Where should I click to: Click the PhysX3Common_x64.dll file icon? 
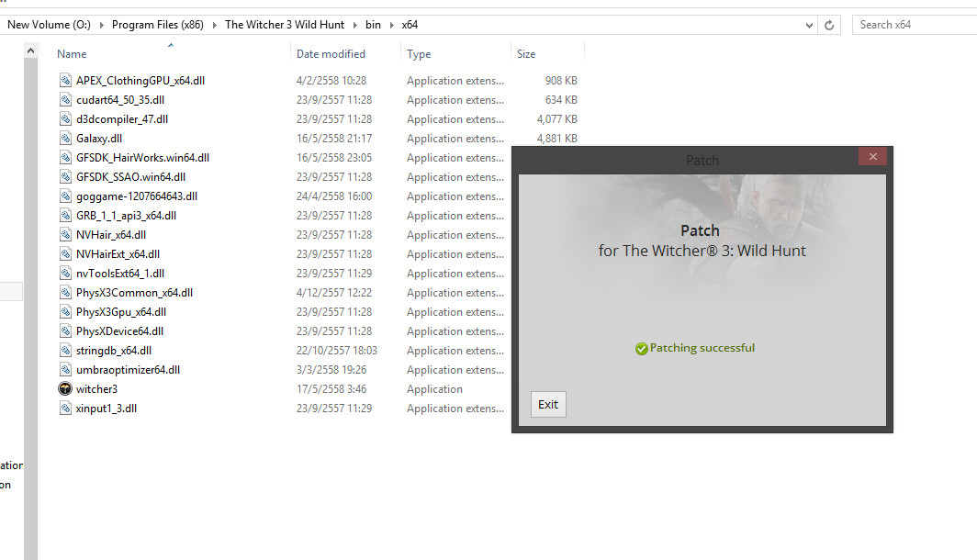click(65, 293)
